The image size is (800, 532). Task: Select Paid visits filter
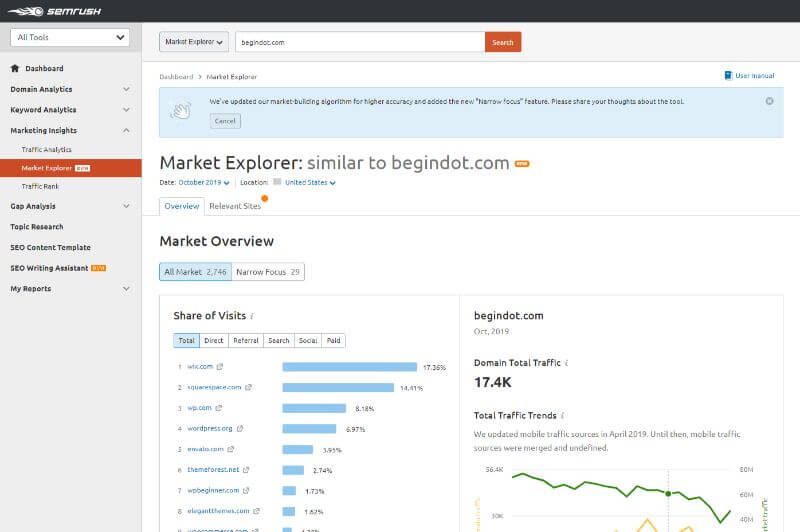coord(334,341)
